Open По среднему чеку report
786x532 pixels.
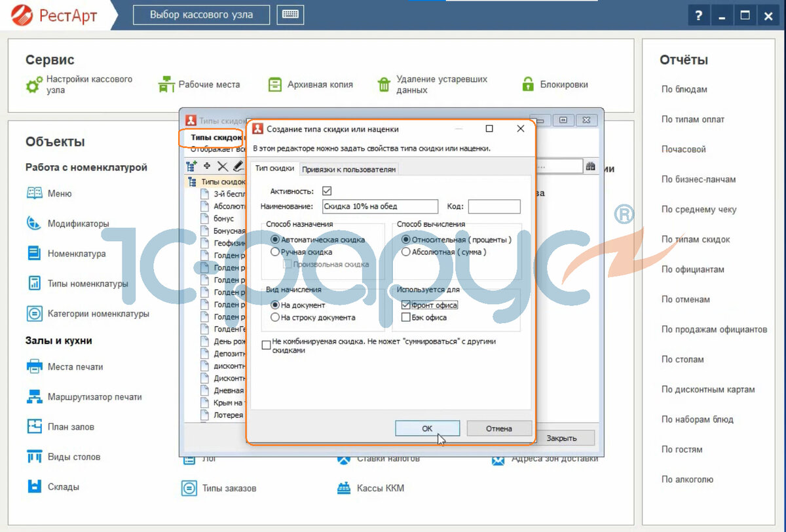699,210
